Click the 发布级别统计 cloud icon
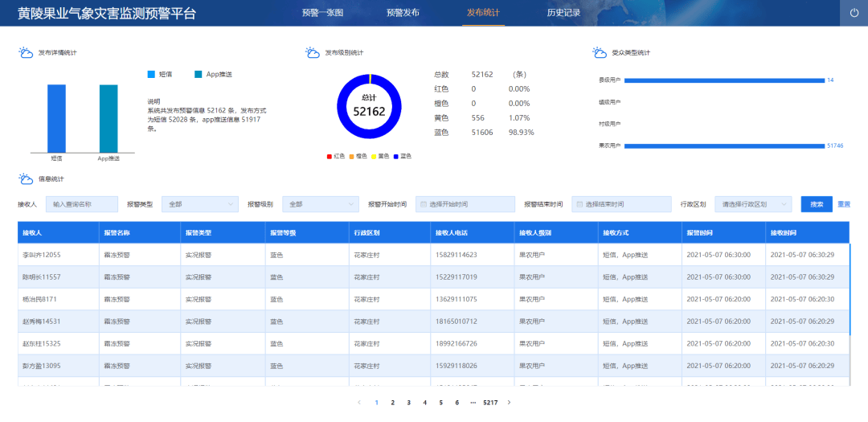 coord(312,52)
